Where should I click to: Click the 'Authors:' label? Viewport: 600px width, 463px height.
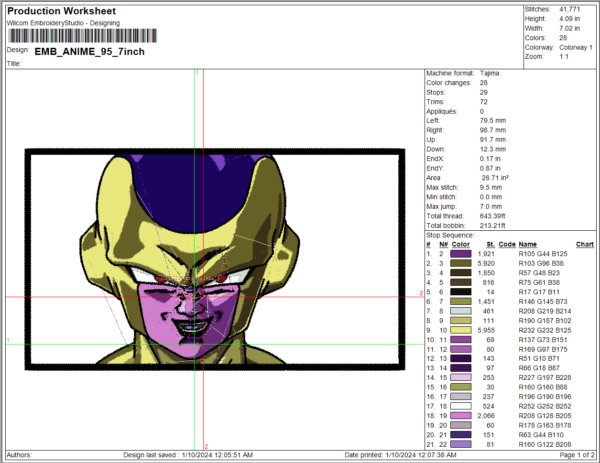19,455
